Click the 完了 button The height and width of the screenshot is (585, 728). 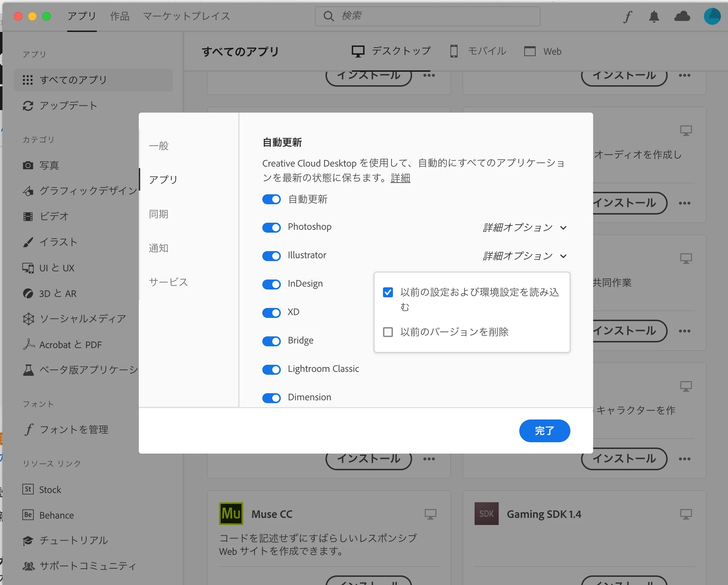544,431
